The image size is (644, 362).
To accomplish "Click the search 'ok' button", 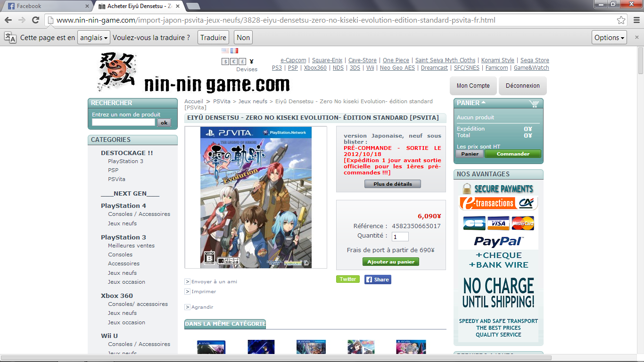I will 164,123.
